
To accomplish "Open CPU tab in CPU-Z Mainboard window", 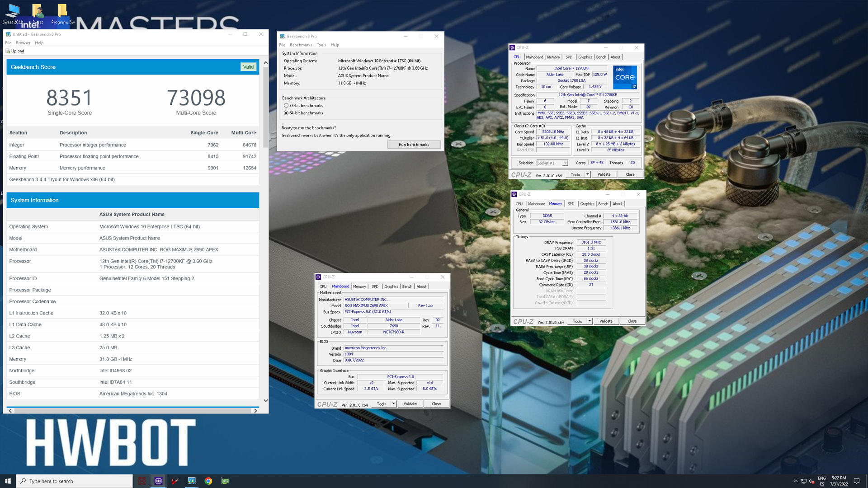I will [x=323, y=286].
